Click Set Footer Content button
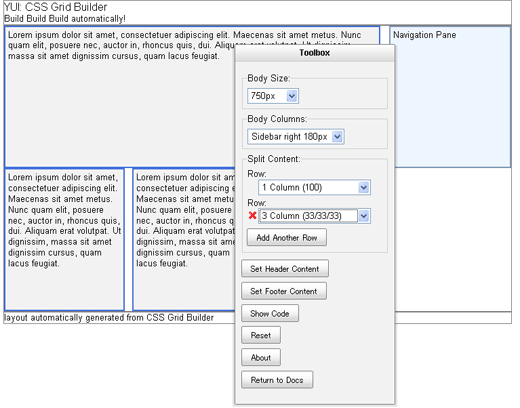 (284, 291)
